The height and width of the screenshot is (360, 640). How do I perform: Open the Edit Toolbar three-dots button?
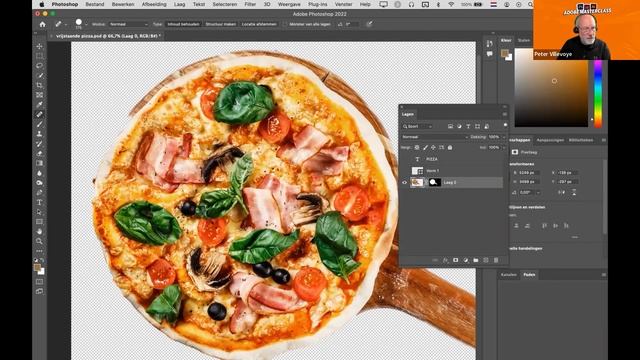40,251
